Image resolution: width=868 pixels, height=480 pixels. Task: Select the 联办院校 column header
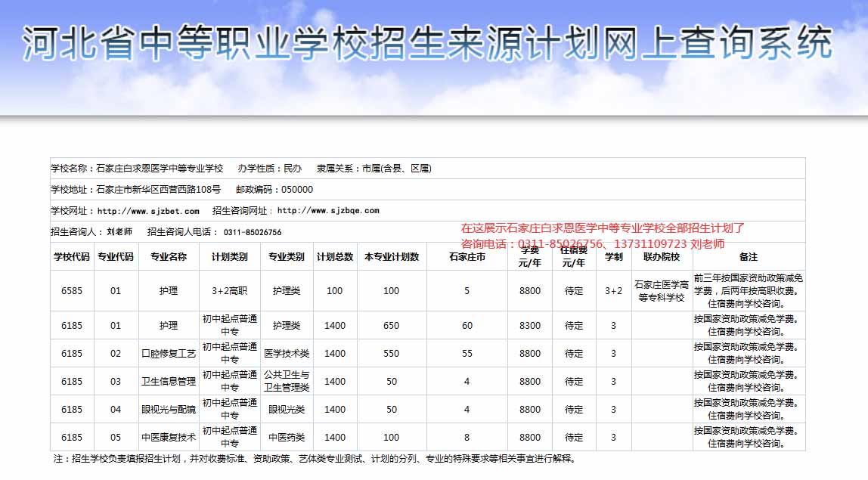click(x=662, y=257)
